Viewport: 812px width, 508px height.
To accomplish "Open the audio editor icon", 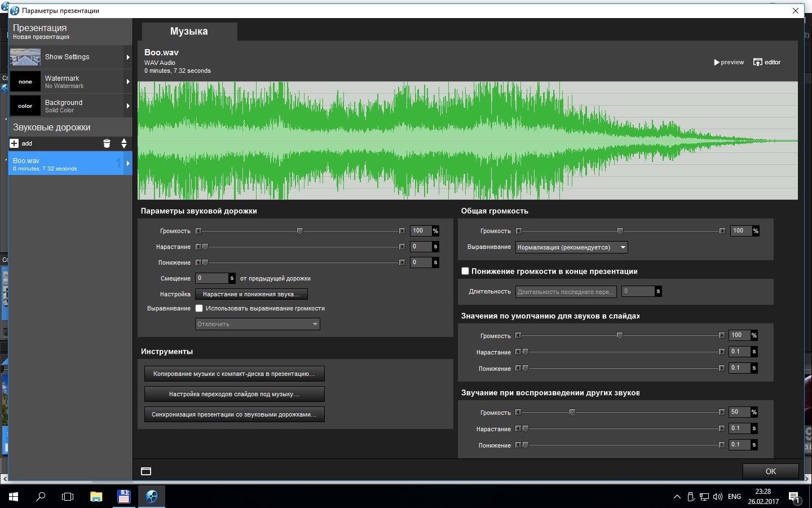I will click(757, 62).
